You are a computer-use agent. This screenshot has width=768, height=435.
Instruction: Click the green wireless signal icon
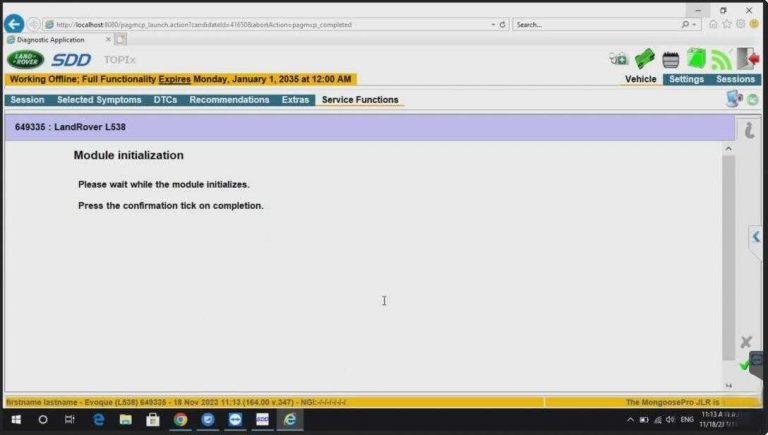pos(721,59)
